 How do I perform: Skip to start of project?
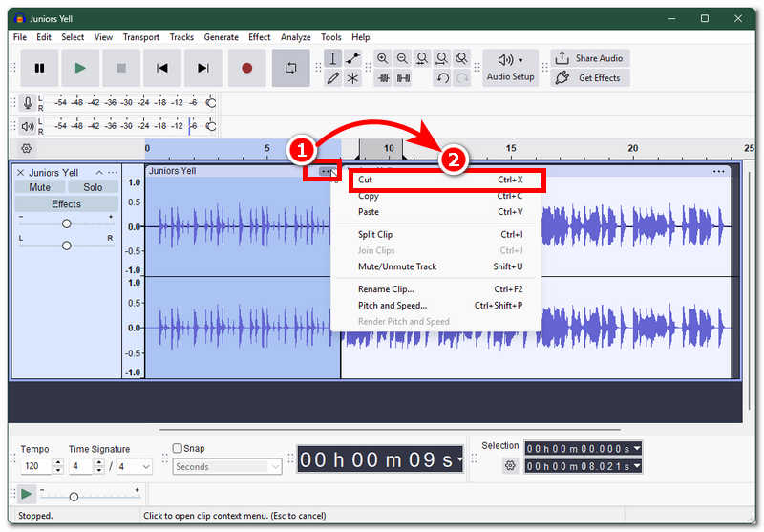[162, 68]
